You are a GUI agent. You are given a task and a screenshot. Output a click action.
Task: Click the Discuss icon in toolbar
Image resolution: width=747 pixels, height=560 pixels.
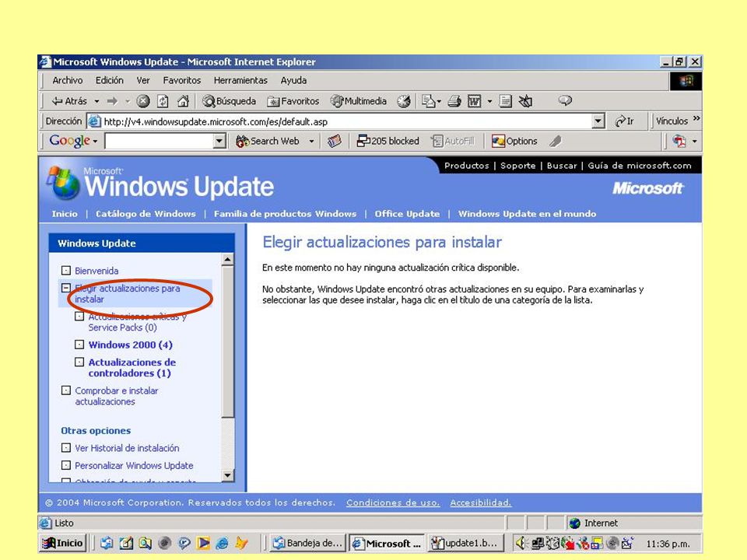pyautogui.click(x=506, y=101)
